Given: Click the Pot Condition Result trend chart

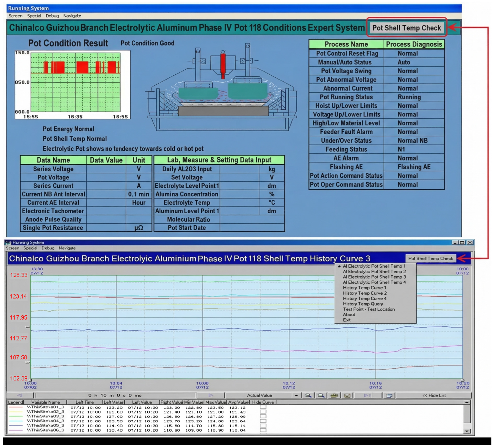Looking at the screenshot, I should click(x=72, y=85).
